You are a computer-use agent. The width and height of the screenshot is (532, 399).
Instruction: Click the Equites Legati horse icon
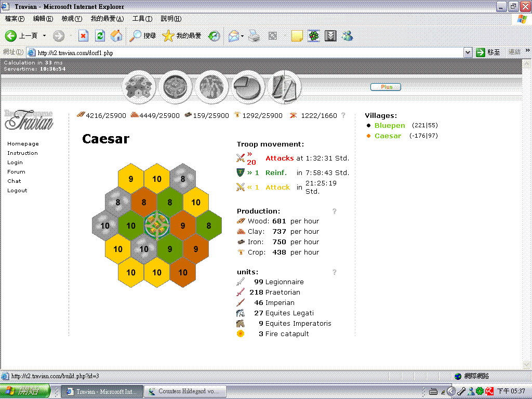[x=241, y=313]
